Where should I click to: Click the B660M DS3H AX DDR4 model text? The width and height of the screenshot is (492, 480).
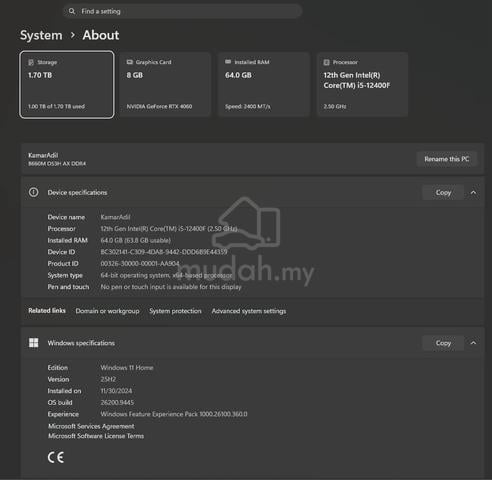[x=57, y=164]
